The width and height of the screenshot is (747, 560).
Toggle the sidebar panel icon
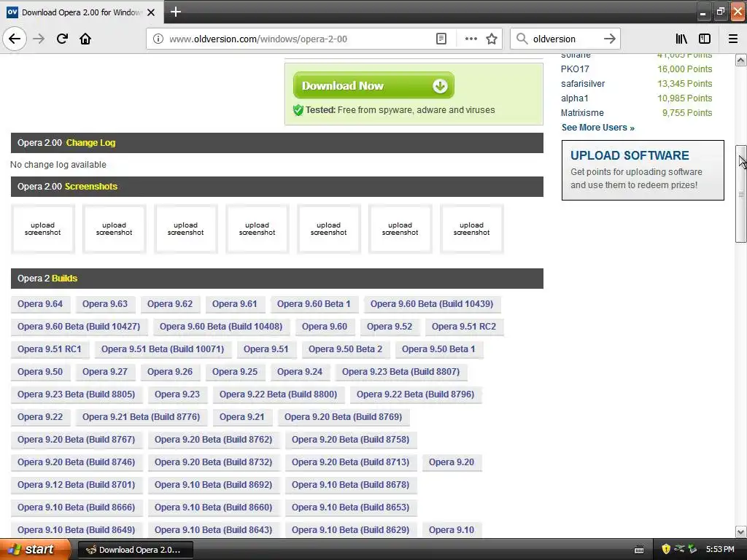click(x=705, y=39)
